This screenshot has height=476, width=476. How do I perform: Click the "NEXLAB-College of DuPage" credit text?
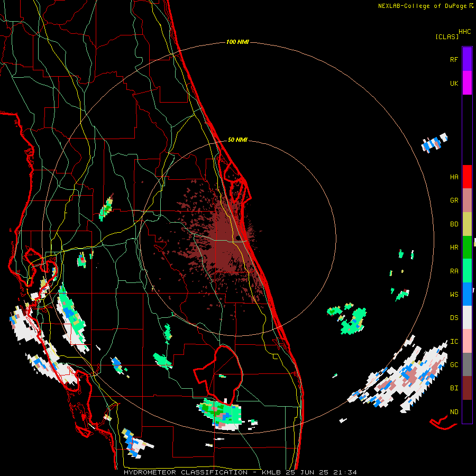(422, 6)
